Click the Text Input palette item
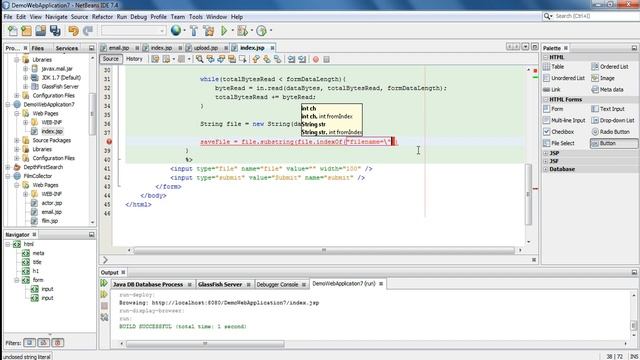 (x=608, y=109)
